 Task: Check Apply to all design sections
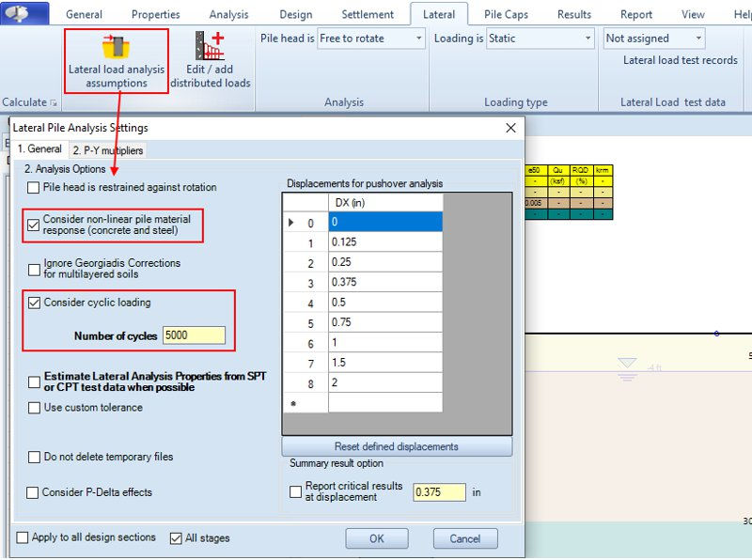(x=22, y=537)
